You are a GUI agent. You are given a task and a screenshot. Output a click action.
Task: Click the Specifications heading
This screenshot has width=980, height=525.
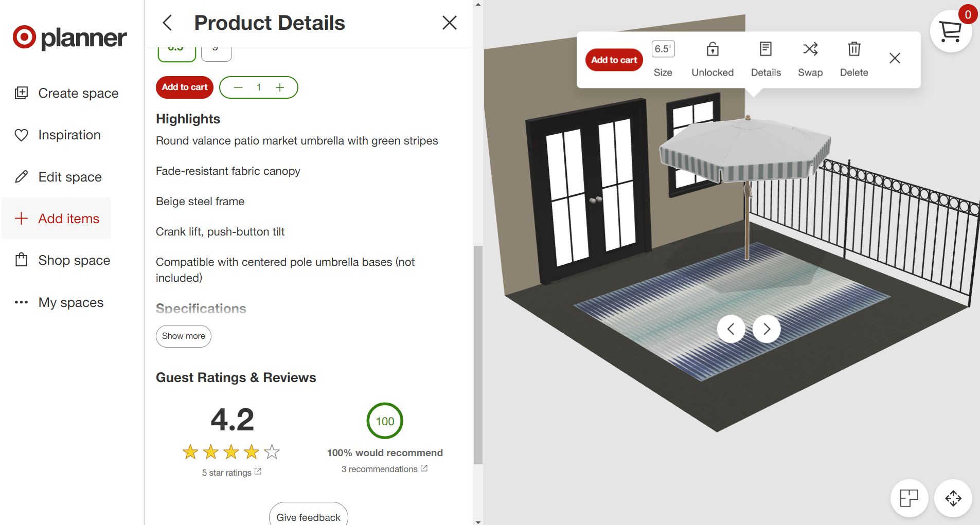pyautogui.click(x=201, y=309)
